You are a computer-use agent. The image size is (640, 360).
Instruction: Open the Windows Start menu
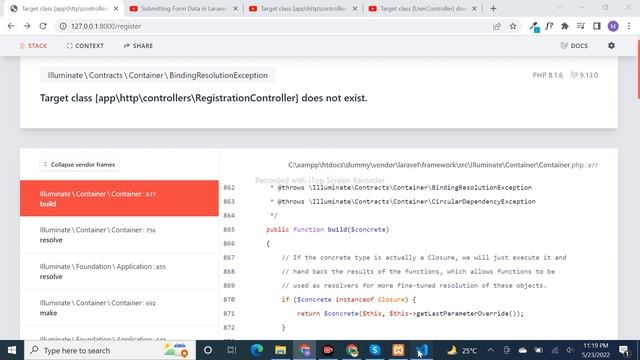coord(12,350)
